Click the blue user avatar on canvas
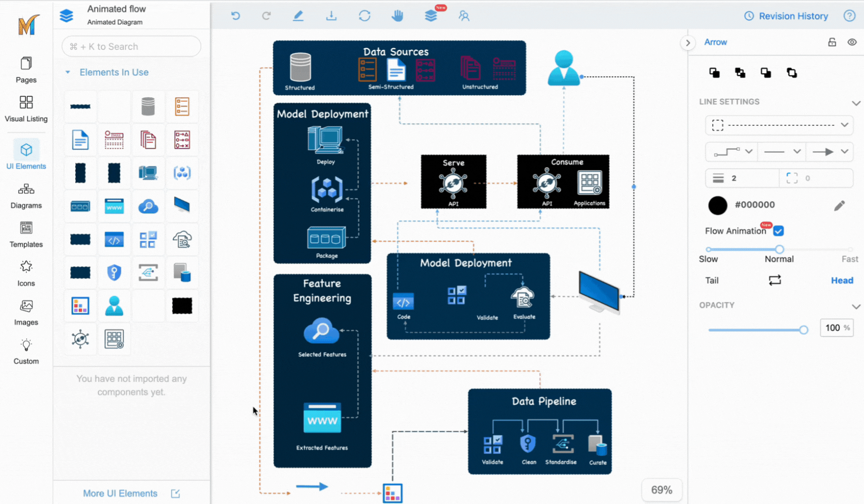This screenshot has height=504, width=864. click(x=564, y=68)
